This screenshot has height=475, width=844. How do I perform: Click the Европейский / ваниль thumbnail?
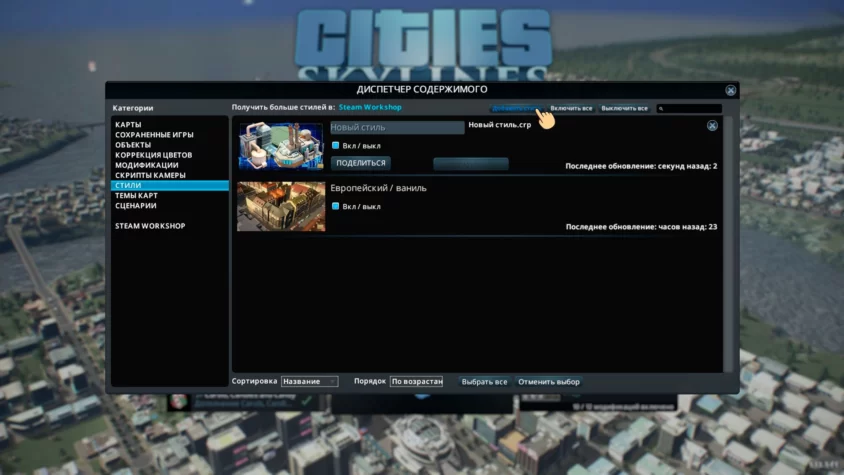(x=281, y=206)
